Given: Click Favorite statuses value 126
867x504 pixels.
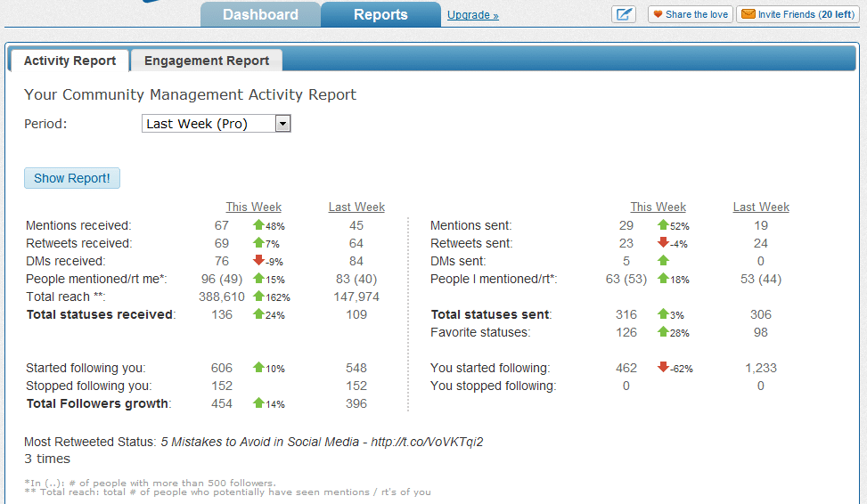Looking at the screenshot, I should coord(626,332).
